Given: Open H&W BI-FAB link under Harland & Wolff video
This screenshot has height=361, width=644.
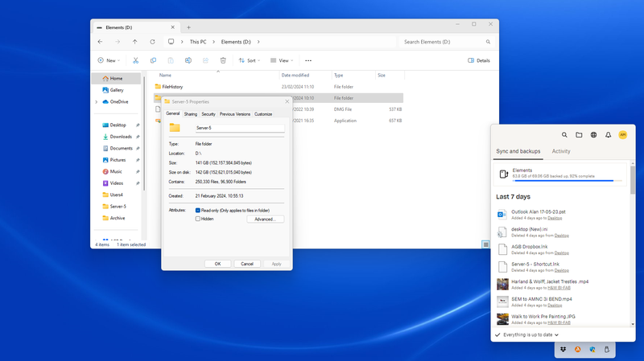Looking at the screenshot, I should (x=559, y=288).
